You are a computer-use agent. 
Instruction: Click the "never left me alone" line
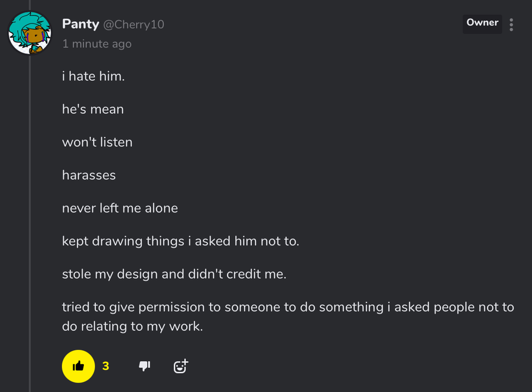(120, 208)
